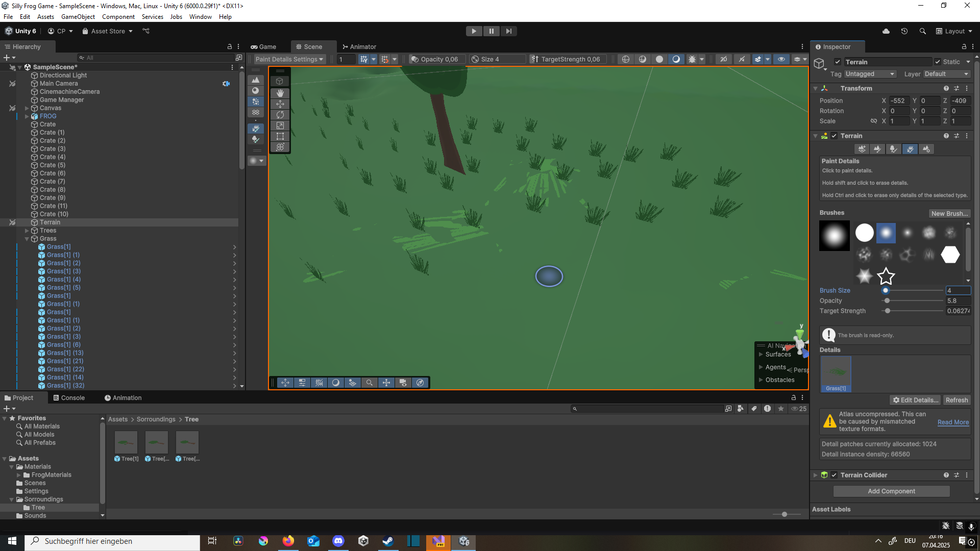Viewport: 980px width, 551px height.
Task: Click the New Brush button
Action: click(949, 213)
